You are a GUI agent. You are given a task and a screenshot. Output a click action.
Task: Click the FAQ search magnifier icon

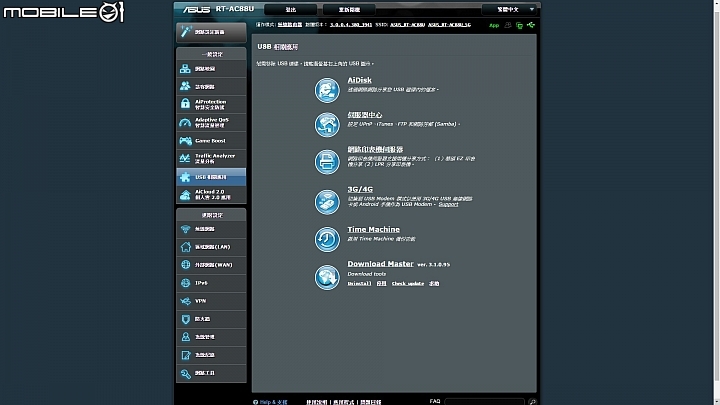532,402
